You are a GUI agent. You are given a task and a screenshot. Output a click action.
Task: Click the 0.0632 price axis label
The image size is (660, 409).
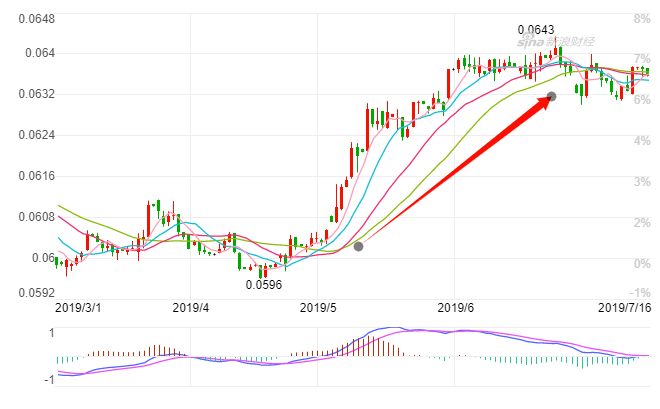[37, 94]
